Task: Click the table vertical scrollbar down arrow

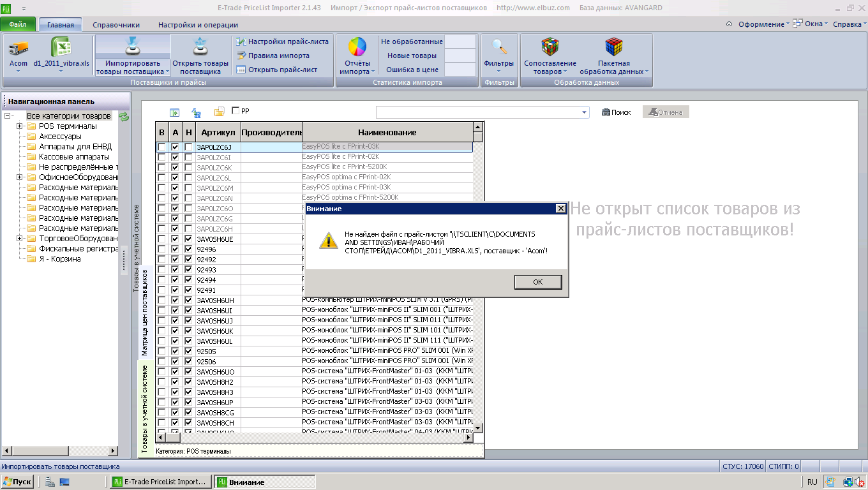Action: (x=478, y=427)
